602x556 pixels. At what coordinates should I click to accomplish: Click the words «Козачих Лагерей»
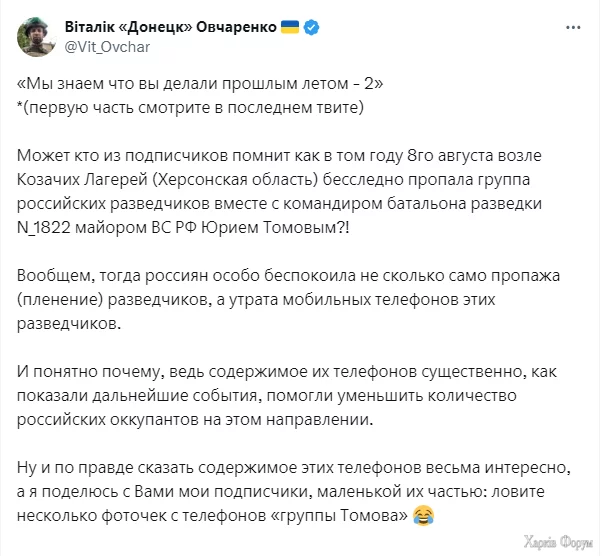pos(82,180)
